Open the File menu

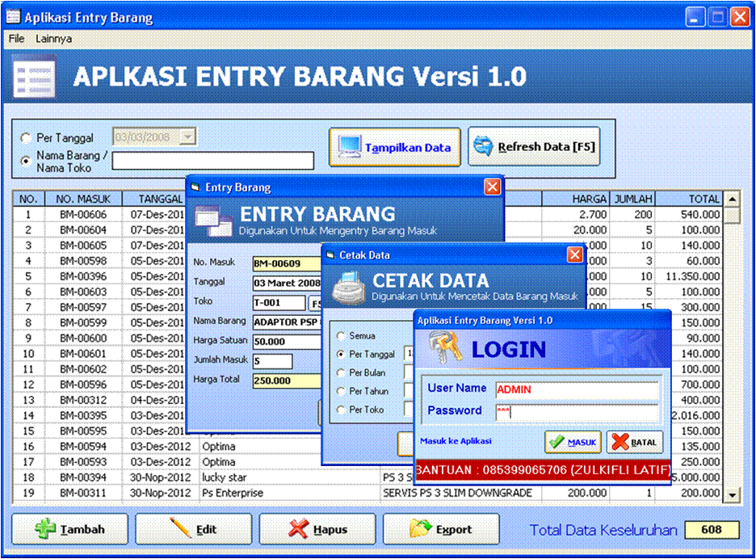point(15,38)
